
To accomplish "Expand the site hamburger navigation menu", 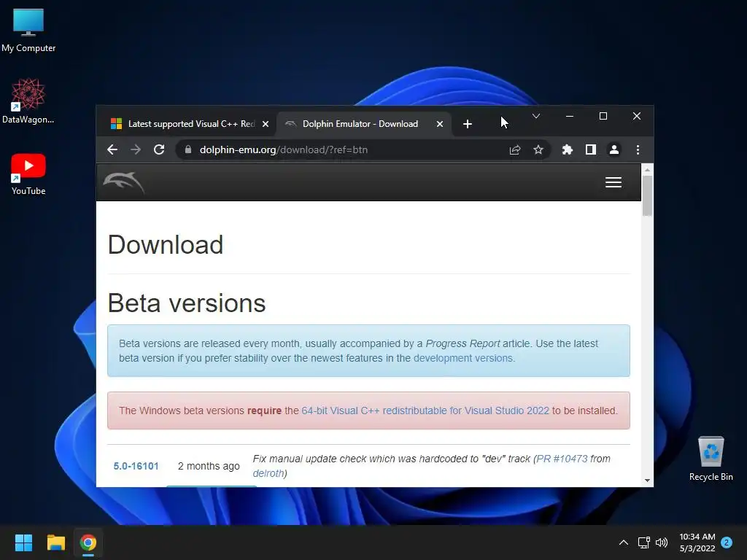I will 613,182.
